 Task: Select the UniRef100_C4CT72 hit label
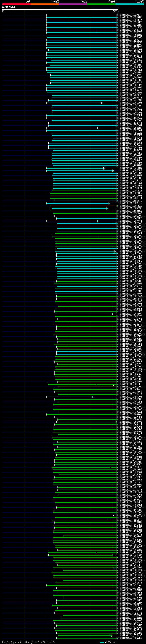point(131,583)
